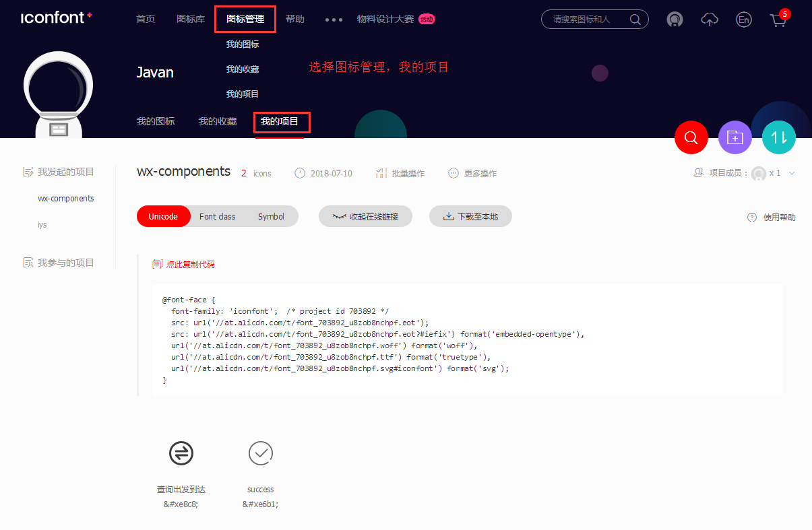Viewport: 812px width, 530px height.
Task: Select the Font class format
Action: (217, 216)
